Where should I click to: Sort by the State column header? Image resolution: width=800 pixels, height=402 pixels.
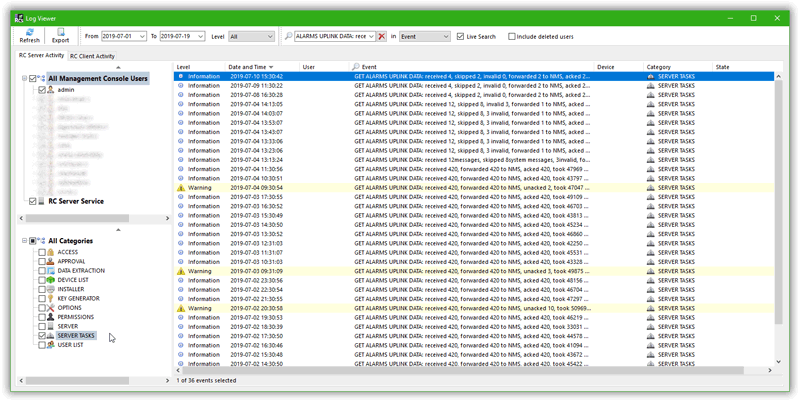743,67
